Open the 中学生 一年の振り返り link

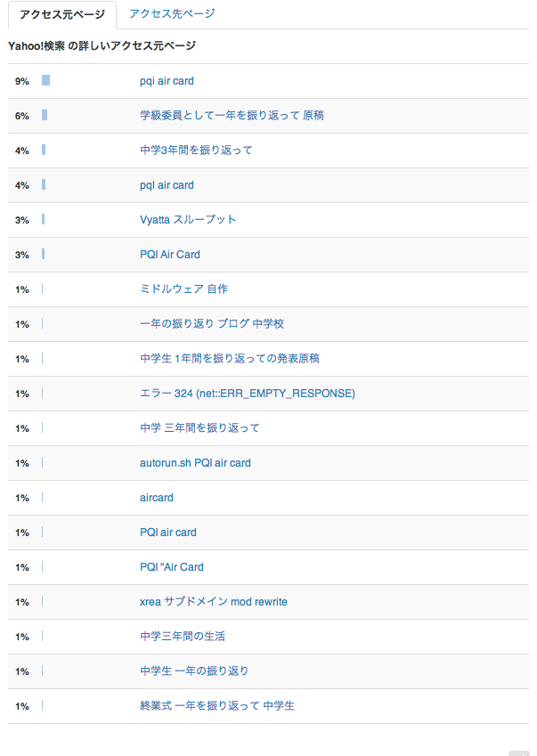[x=194, y=671]
